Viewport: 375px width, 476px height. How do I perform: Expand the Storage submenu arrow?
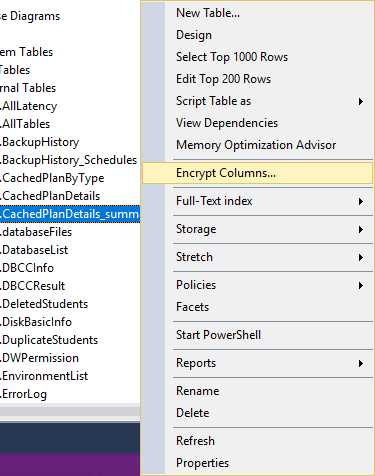(x=361, y=229)
